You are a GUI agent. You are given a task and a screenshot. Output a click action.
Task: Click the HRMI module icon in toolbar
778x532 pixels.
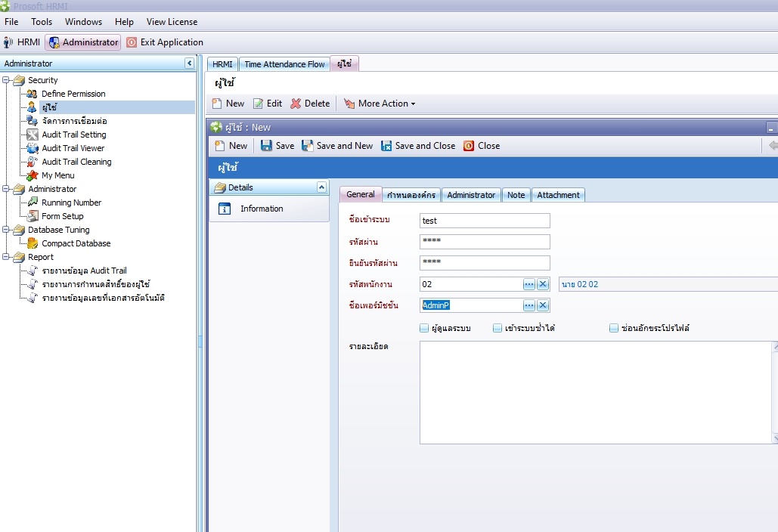click(8, 42)
